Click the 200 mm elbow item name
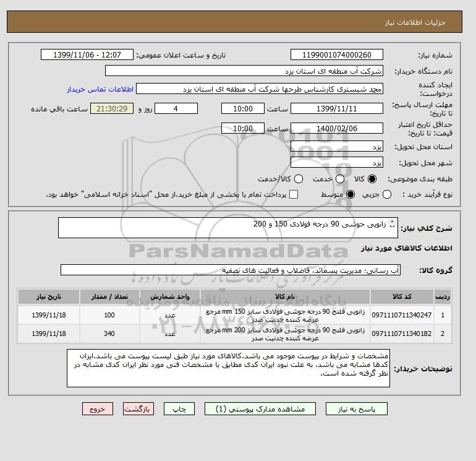Screen dimensions: 476x461 [x=286, y=334]
